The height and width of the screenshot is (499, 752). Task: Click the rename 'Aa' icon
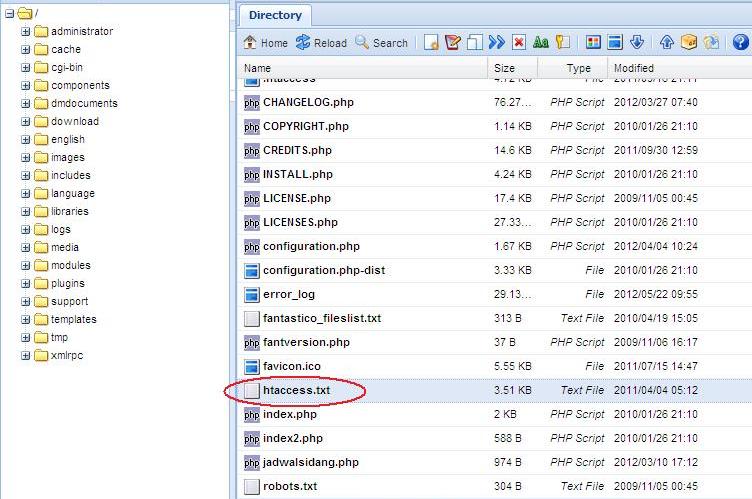(x=541, y=43)
